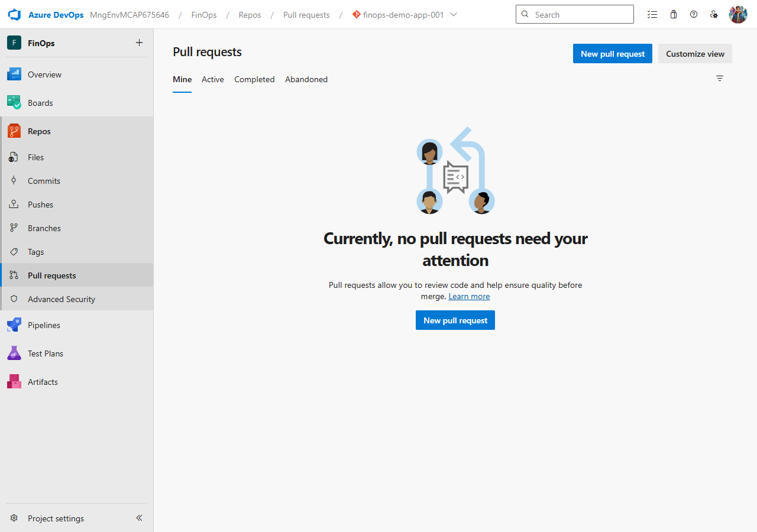The width and height of the screenshot is (757, 532).
Task: Open the Marketplace shopping bag icon
Action: click(x=674, y=15)
